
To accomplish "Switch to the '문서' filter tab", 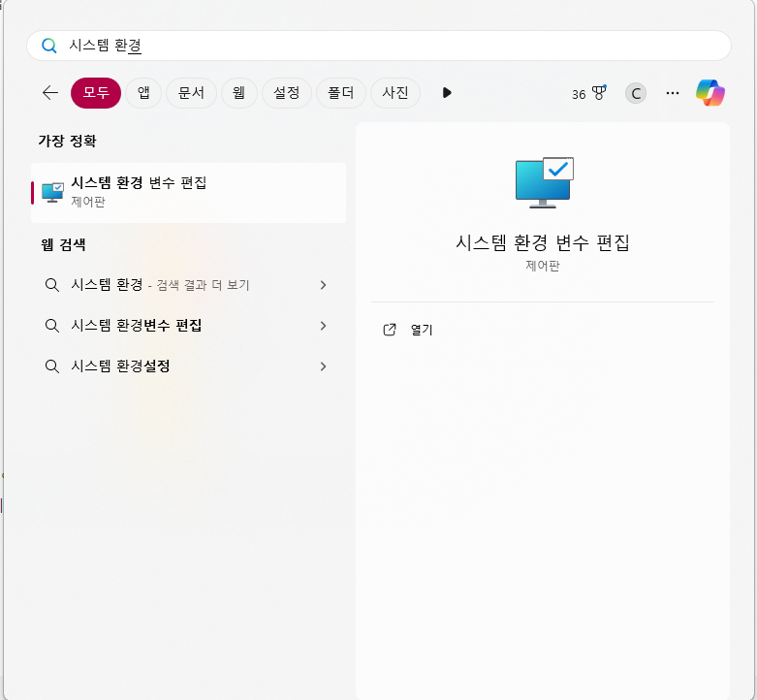I will tap(191, 93).
